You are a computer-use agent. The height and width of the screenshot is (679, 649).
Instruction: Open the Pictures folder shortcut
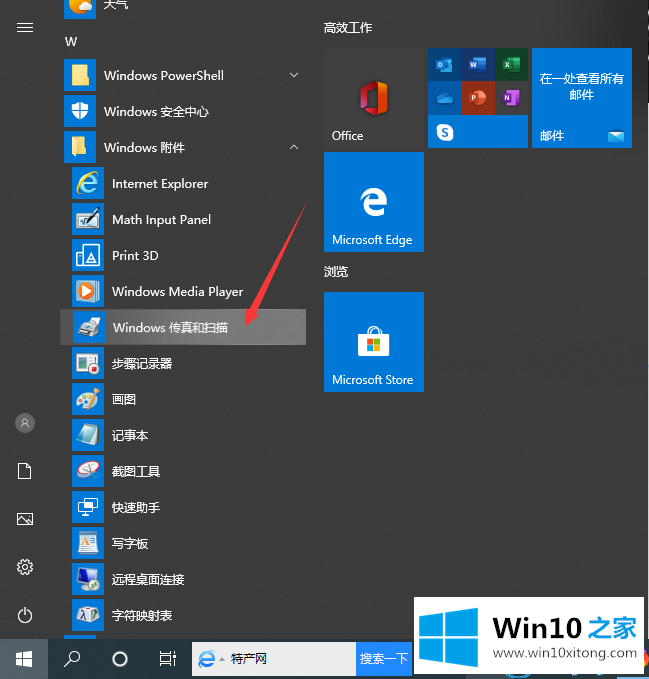(25, 519)
